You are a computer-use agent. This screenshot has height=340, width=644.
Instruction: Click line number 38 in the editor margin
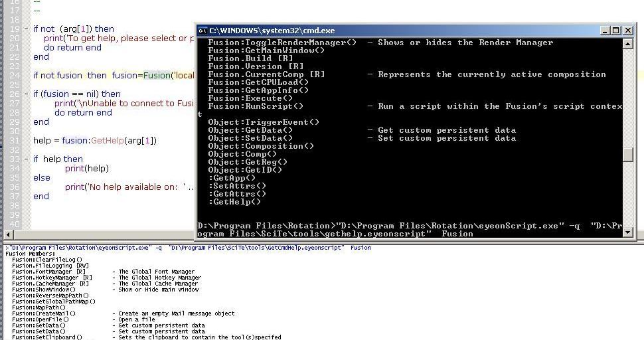[15, 205]
